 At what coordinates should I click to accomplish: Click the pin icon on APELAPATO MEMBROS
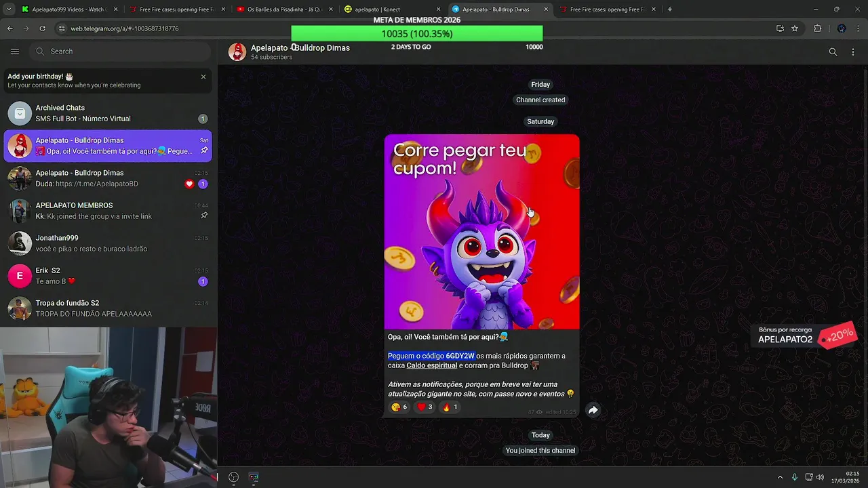coord(204,216)
